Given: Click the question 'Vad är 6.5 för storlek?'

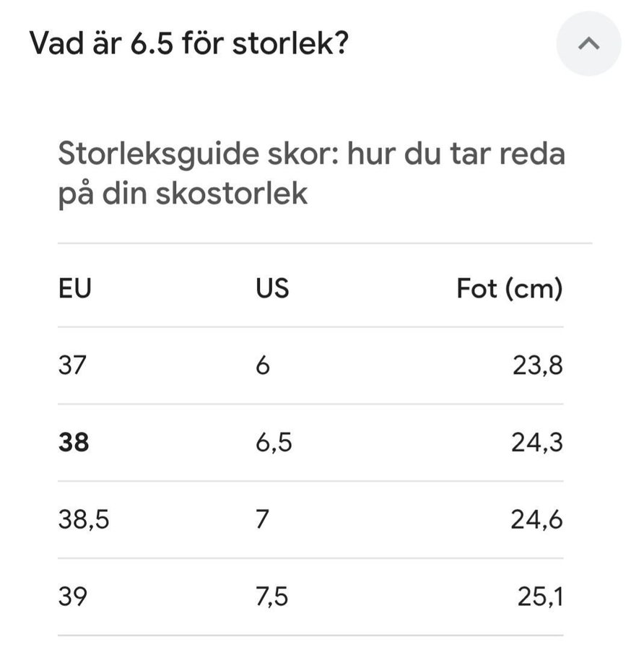Looking at the screenshot, I should pos(189,44).
